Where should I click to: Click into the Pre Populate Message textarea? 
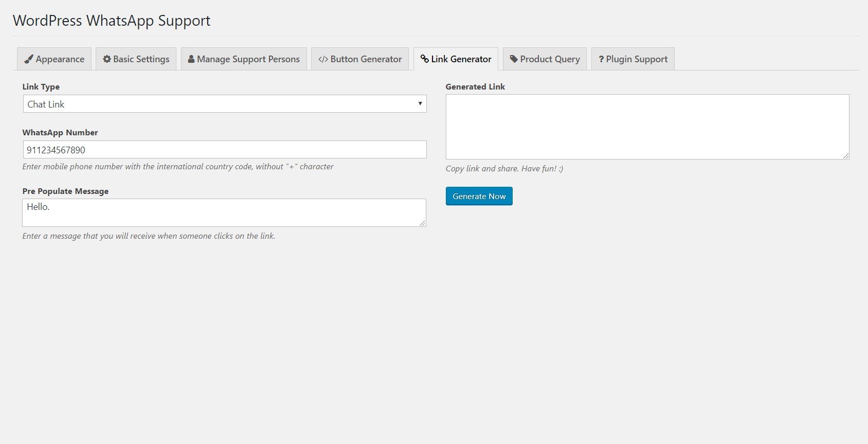click(224, 212)
